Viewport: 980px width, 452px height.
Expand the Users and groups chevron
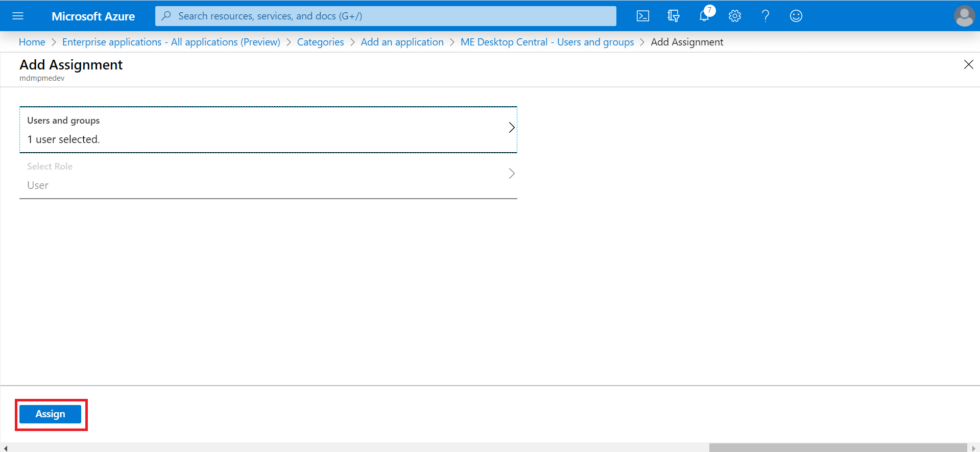[511, 127]
